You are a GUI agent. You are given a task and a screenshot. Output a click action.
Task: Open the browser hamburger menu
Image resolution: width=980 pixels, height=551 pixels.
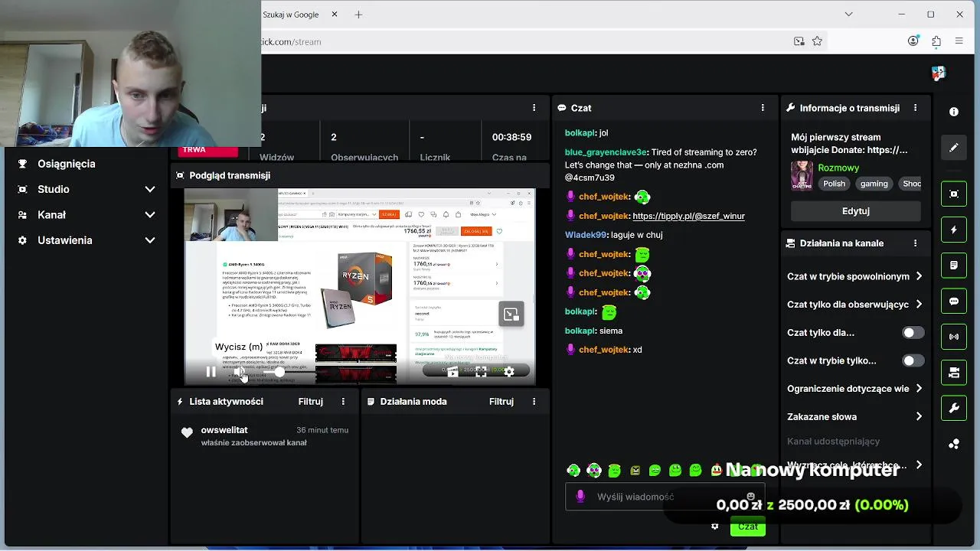coord(959,41)
